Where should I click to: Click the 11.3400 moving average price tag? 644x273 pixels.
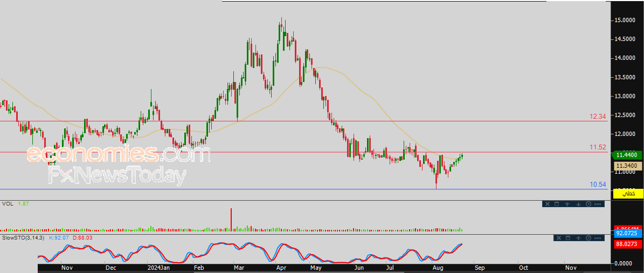628,166
